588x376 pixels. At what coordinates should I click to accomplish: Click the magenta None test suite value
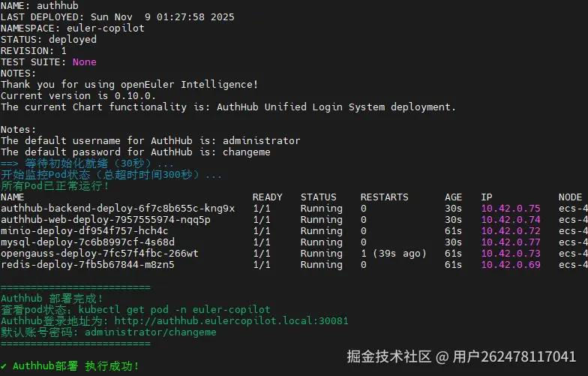[x=85, y=62]
